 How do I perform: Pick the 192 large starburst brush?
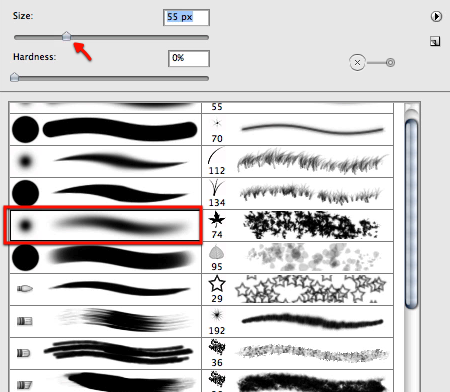298,321
